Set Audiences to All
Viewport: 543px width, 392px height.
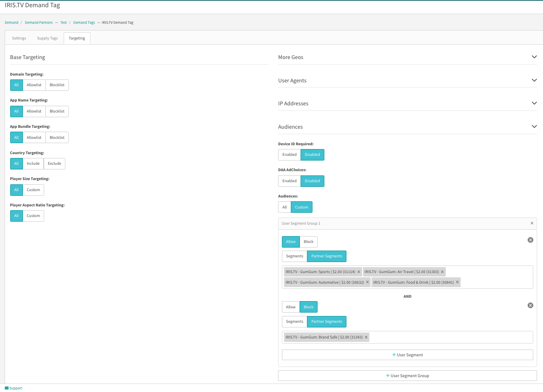point(284,207)
